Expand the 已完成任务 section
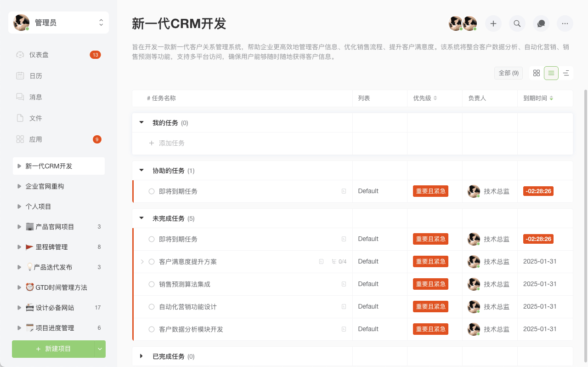This screenshot has height=367, width=588. [141, 356]
